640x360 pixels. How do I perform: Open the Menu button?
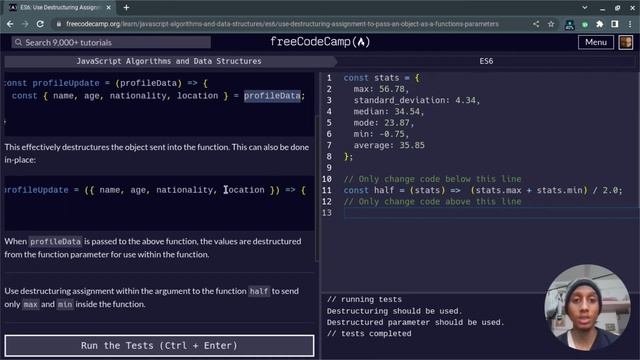point(596,42)
